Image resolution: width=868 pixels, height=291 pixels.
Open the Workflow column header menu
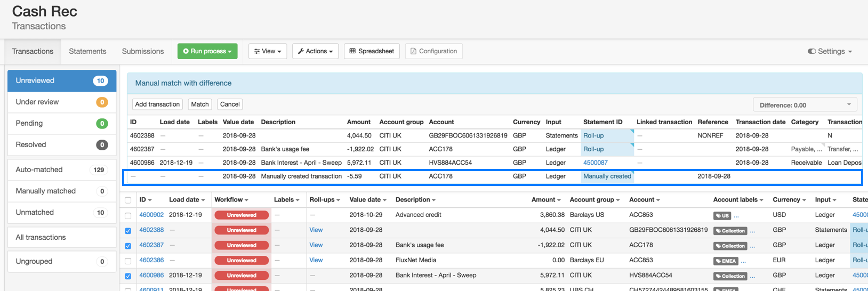(x=231, y=199)
